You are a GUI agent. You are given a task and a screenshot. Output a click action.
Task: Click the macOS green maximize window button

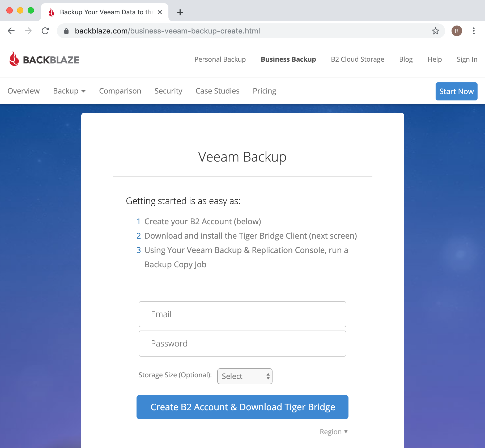pos(31,10)
